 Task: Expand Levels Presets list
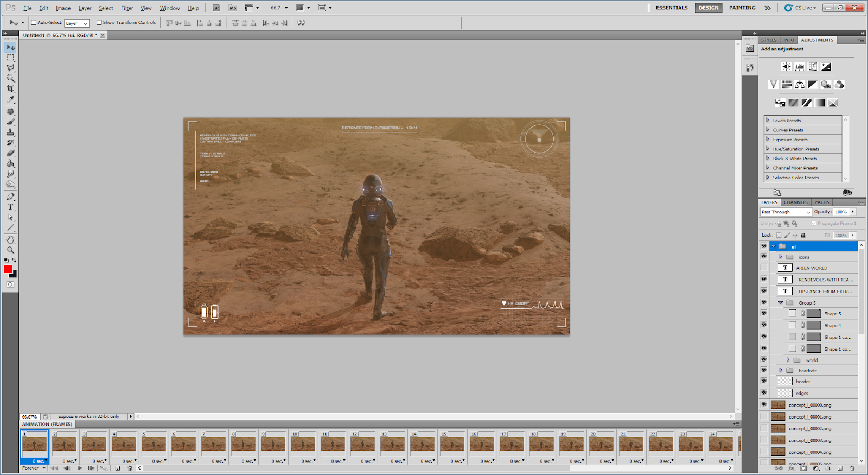pyautogui.click(x=768, y=120)
